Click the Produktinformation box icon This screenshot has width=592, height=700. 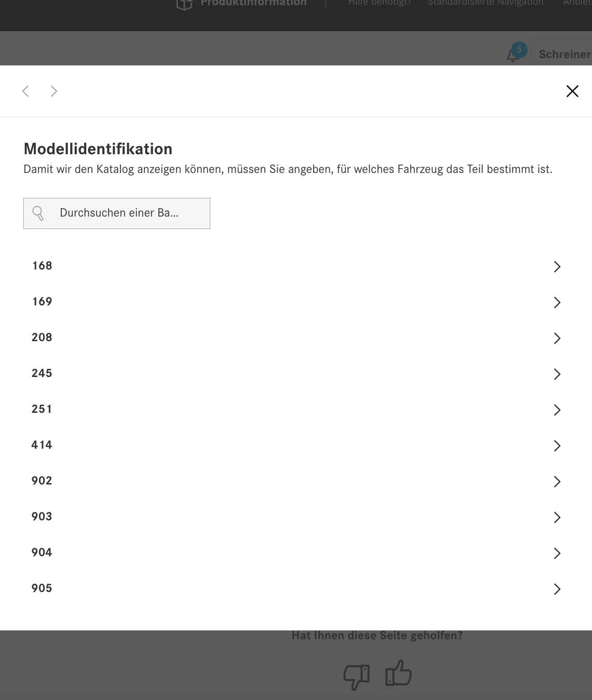click(184, 4)
